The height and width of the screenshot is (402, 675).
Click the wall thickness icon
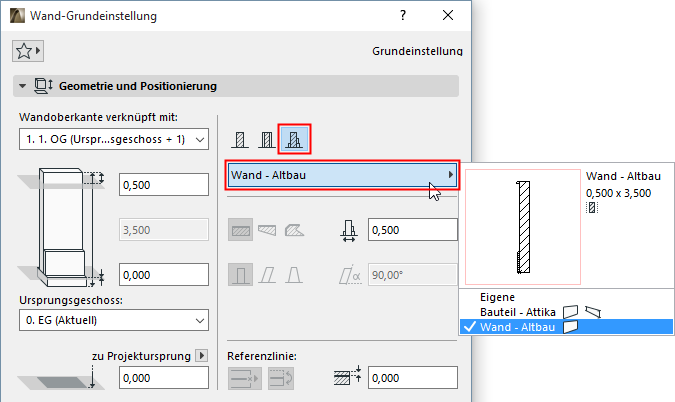[x=349, y=230]
